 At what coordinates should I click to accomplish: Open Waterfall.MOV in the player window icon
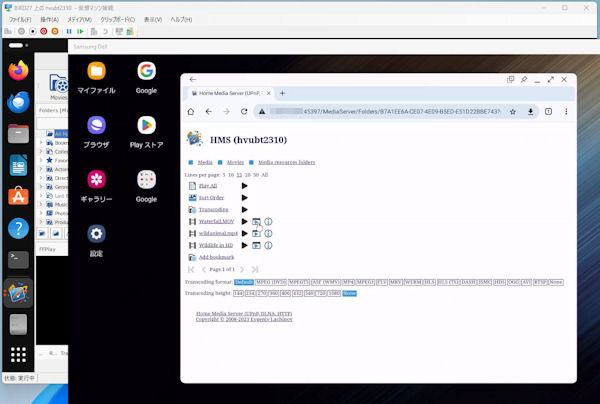click(256, 222)
